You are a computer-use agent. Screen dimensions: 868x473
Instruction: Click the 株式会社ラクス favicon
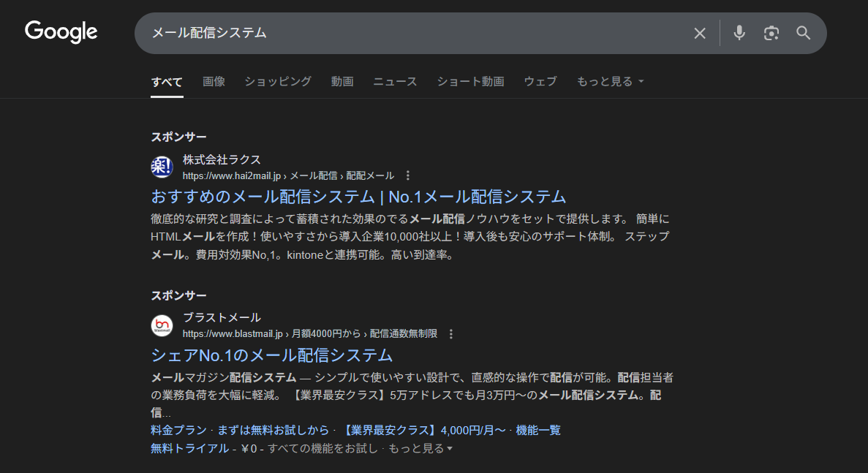coord(162,167)
